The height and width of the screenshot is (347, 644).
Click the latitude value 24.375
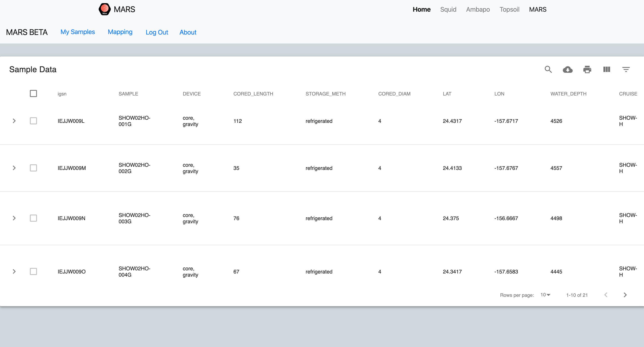(x=451, y=218)
